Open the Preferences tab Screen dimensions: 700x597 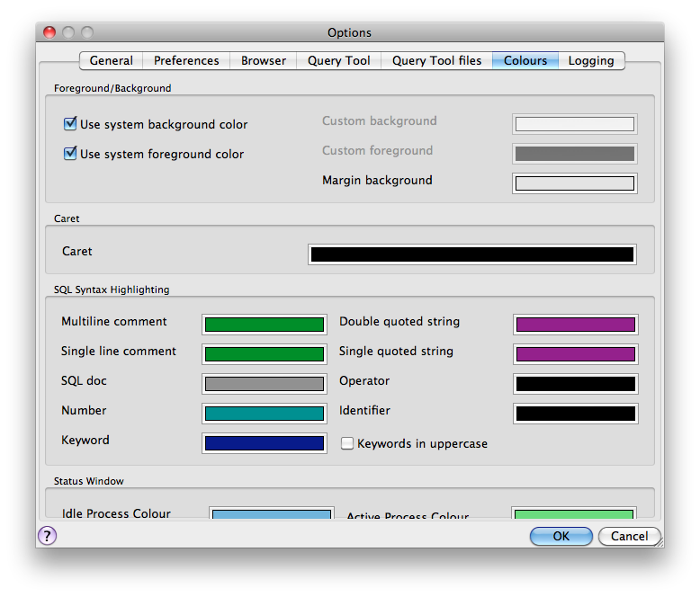click(186, 61)
